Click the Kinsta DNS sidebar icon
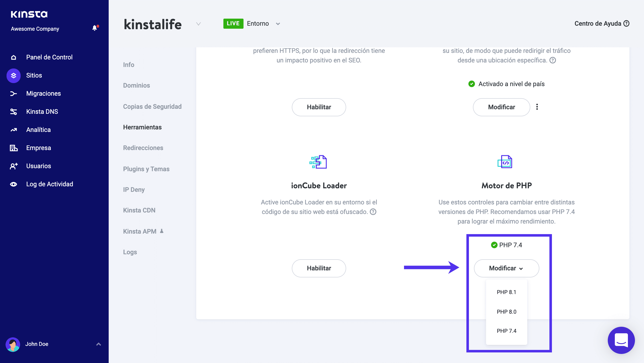 14,112
